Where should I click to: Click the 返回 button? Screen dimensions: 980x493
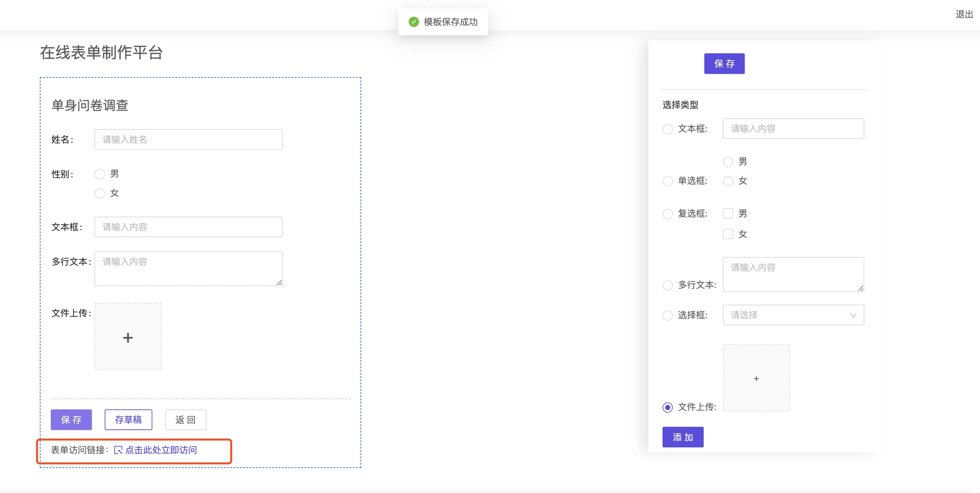185,419
